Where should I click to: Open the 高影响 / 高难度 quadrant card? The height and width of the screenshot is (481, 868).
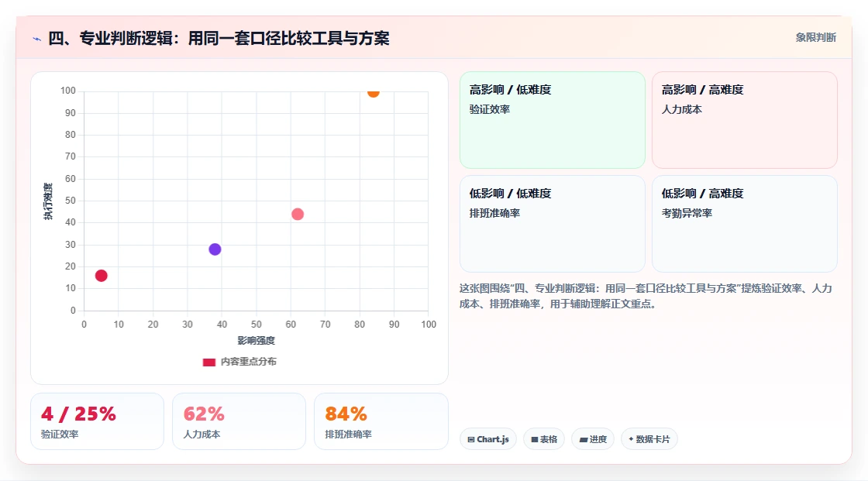click(x=745, y=119)
